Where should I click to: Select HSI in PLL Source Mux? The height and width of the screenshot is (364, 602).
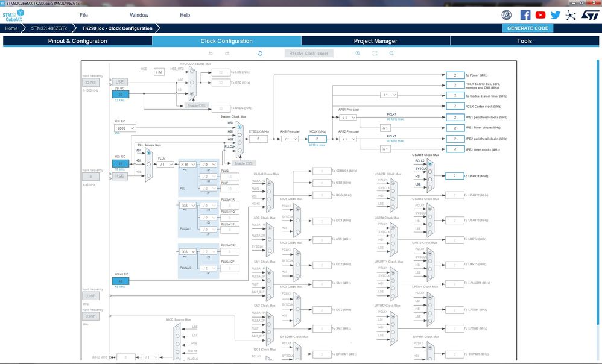[x=148, y=164]
